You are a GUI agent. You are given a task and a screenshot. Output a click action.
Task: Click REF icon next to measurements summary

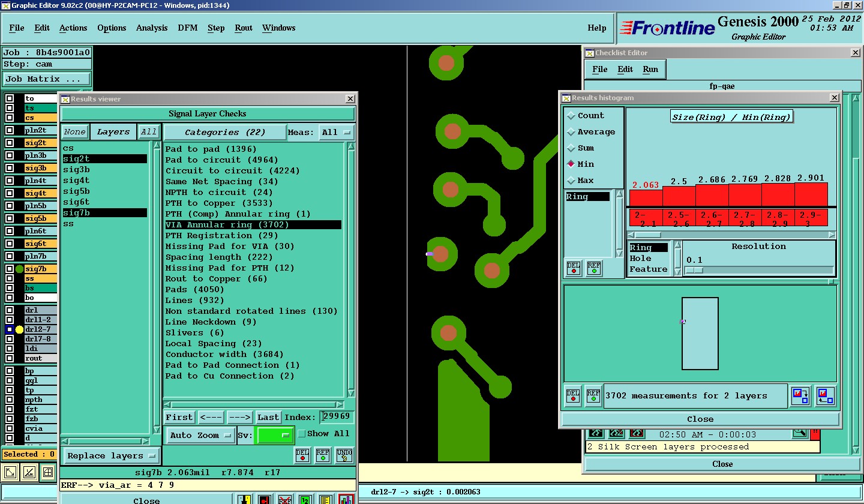coord(593,396)
